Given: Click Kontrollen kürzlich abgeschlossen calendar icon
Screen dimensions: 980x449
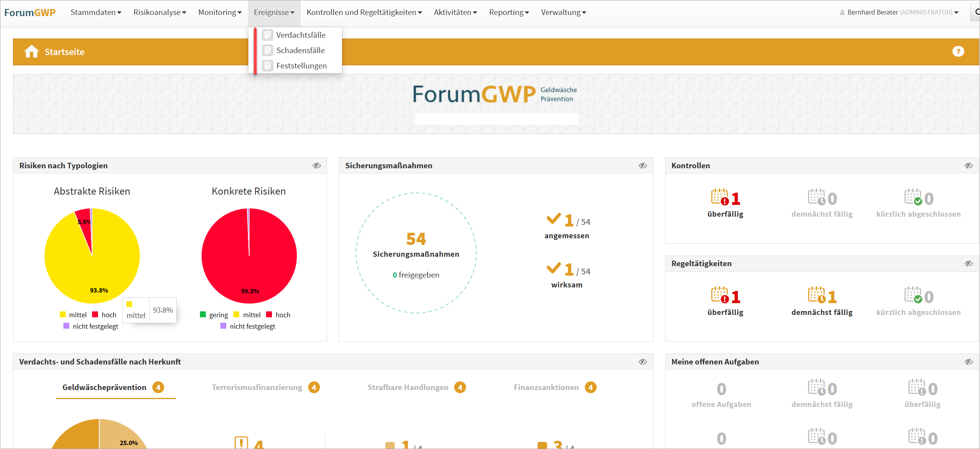Looking at the screenshot, I should (913, 197).
